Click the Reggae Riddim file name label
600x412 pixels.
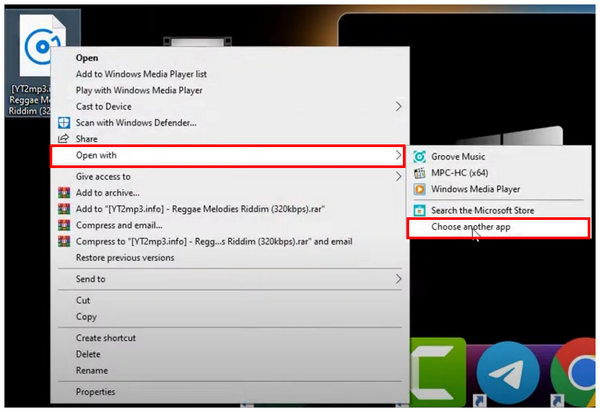pyautogui.click(x=29, y=100)
